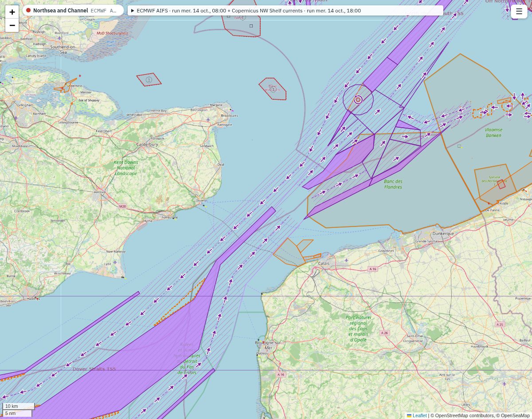Click the red area marked 1 near Sheerness

pos(149,79)
